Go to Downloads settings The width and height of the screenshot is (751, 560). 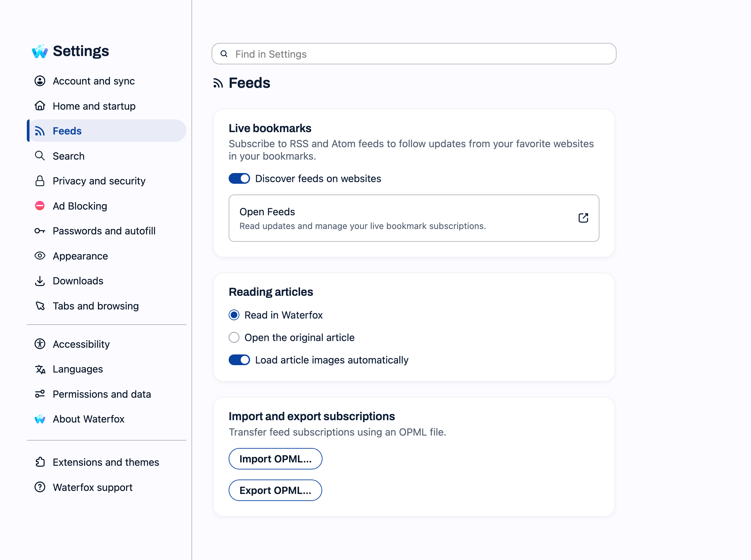(x=106, y=281)
